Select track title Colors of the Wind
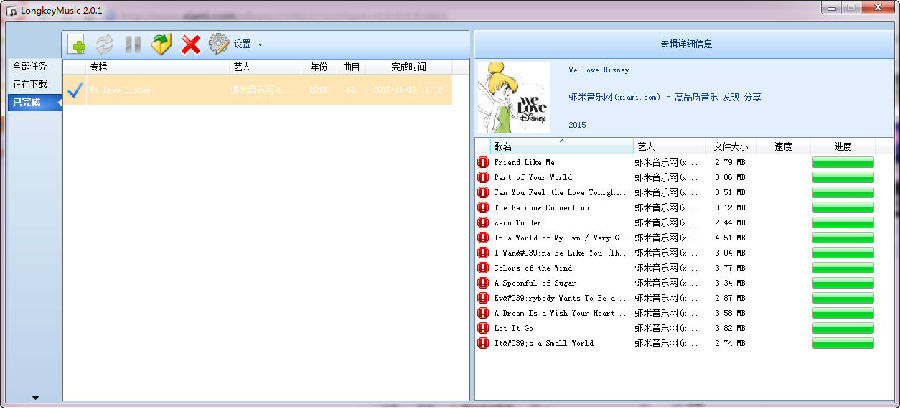The height and width of the screenshot is (408, 900). point(533,268)
